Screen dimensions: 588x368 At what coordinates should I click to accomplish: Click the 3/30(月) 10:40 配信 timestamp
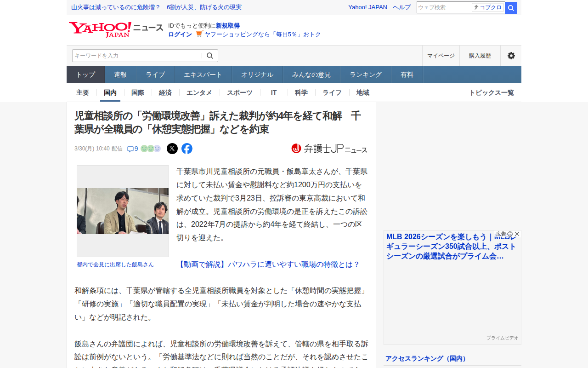(x=98, y=149)
